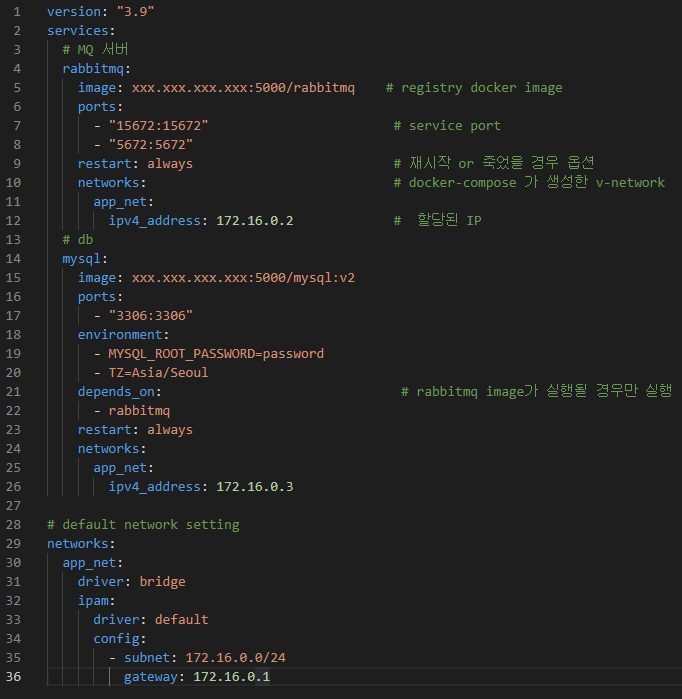Viewport: 682px width, 699px height.
Task: Click line number 14 in the gutter
Action: pos(13,259)
